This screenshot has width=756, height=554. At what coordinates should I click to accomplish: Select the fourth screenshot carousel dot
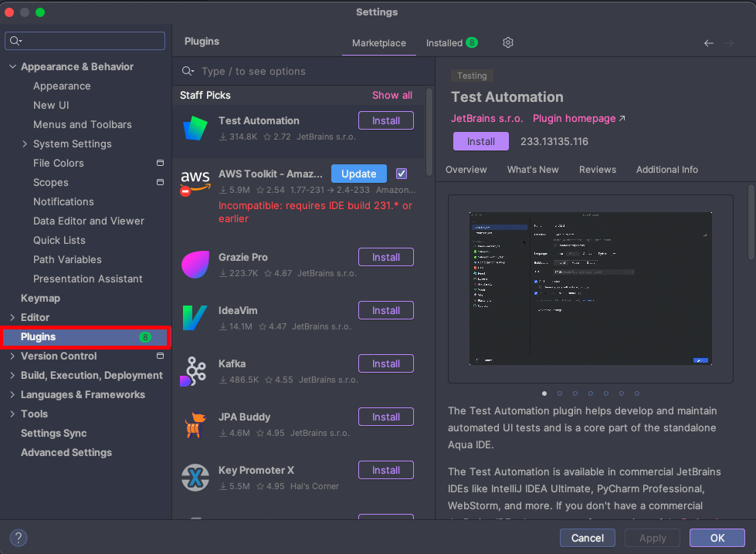pos(591,394)
